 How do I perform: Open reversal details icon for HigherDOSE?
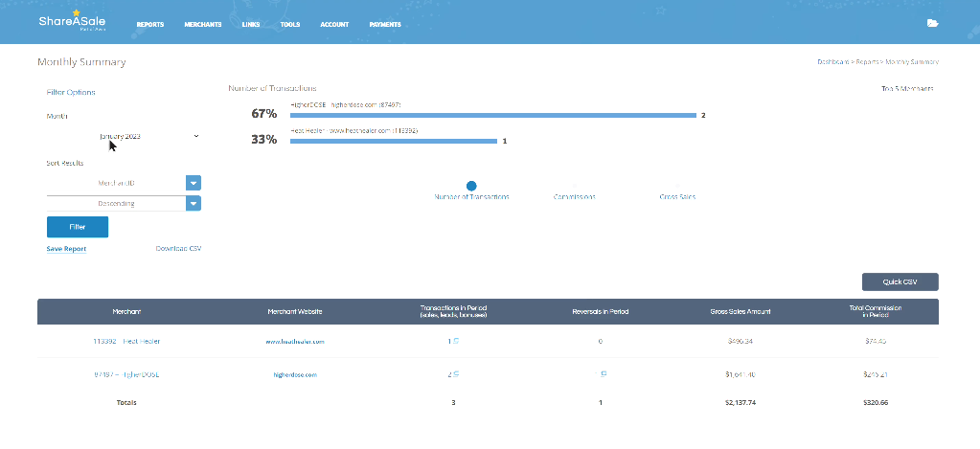pos(604,374)
